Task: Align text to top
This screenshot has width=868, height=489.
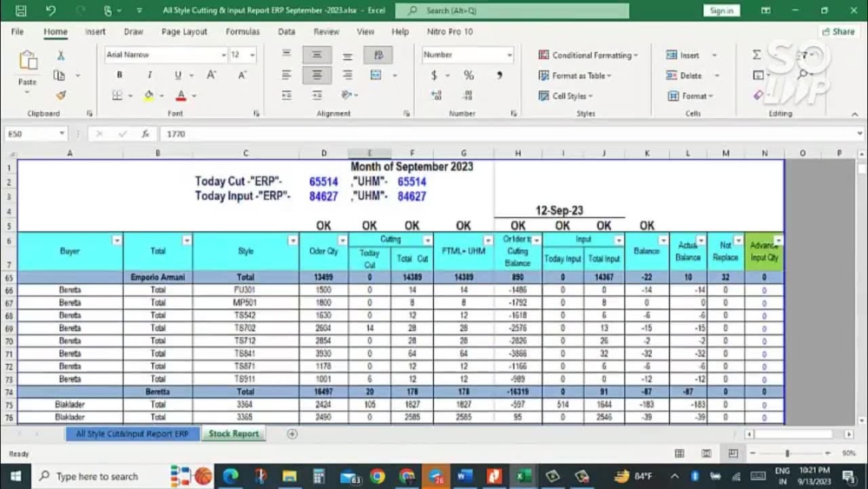Action: pos(286,54)
